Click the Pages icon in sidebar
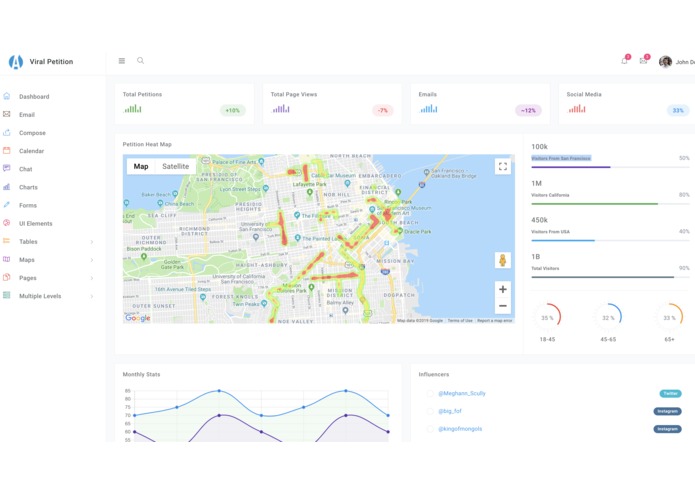 click(7, 277)
